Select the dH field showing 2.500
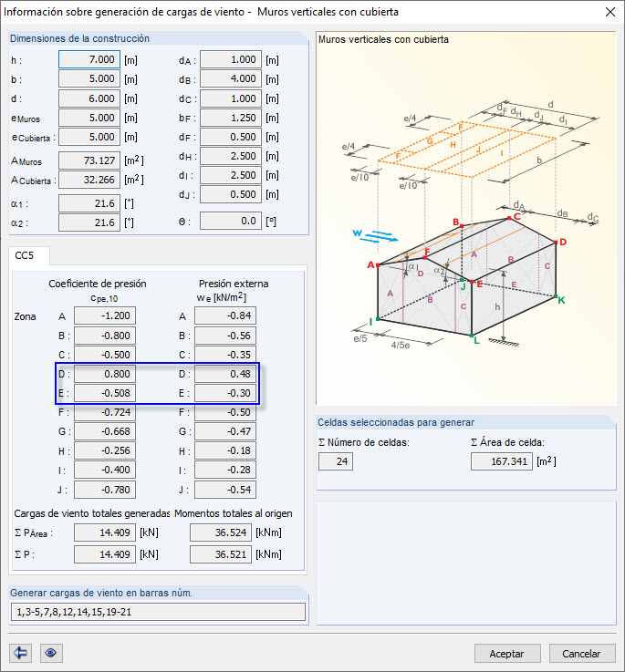625x672 pixels. pos(231,157)
